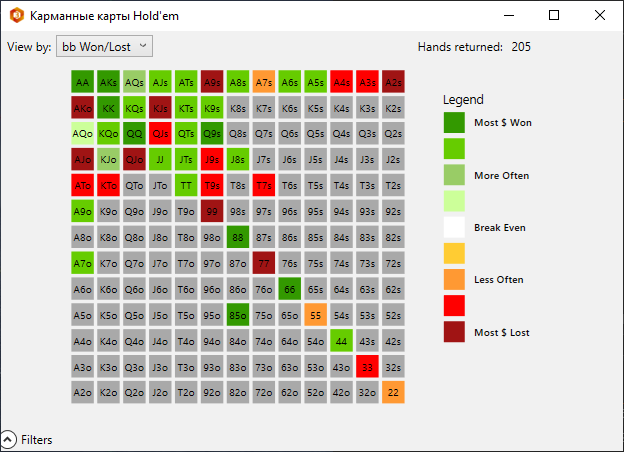Select the AKs hand cell
This screenshot has height=452, width=625.
(108, 82)
